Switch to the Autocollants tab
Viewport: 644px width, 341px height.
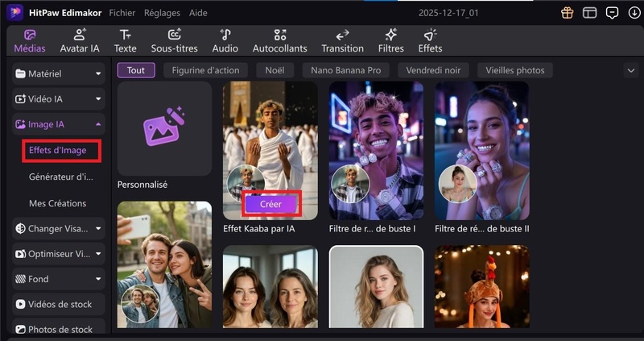click(x=279, y=41)
